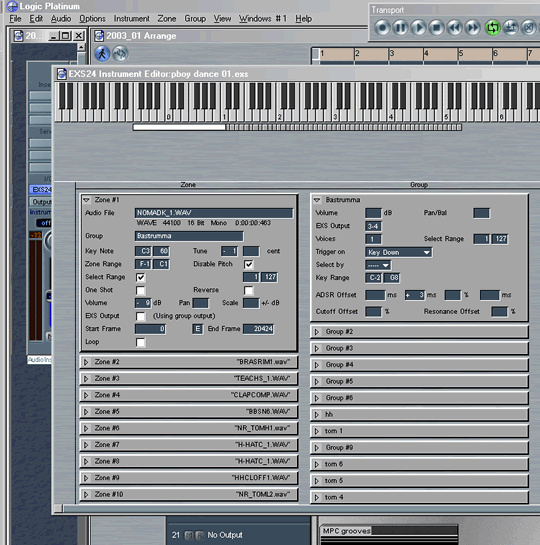Screen dimensions: 540x545
Task: Click the MPC grooves field
Action: [x=388, y=531]
